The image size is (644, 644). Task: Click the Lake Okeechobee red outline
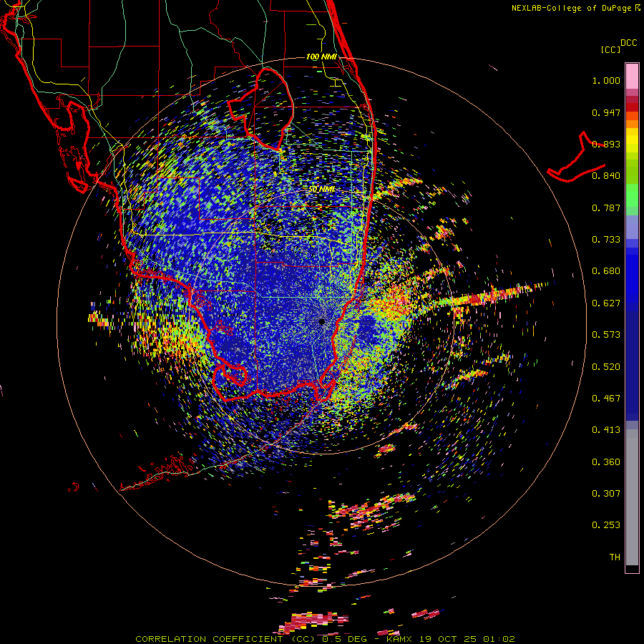pyautogui.click(x=261, y=109)
